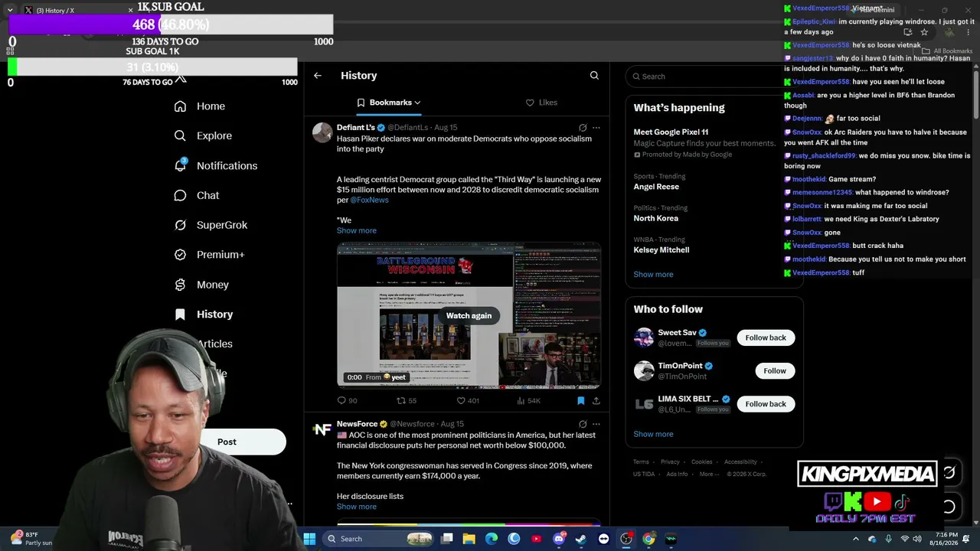Expand the Bookmarks dropdown chevron
980x551 pixels.
417,103
